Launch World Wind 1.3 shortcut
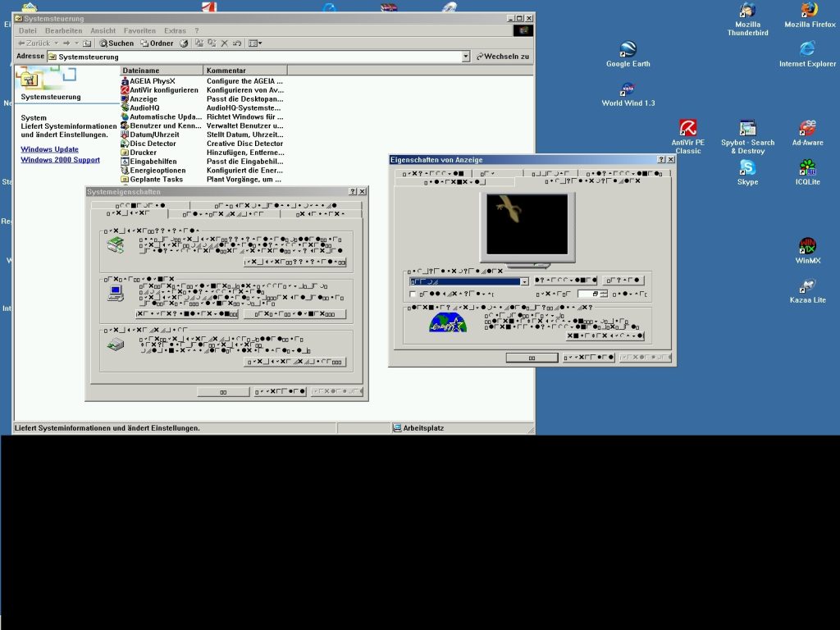Image resolution: width=840 pixels, height=630 pixels. point(628,94)
